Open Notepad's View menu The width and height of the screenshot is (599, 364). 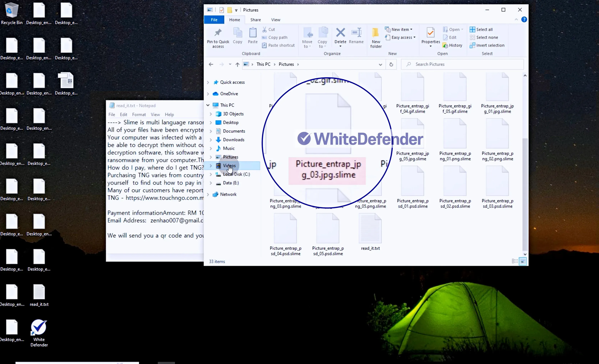155,114
